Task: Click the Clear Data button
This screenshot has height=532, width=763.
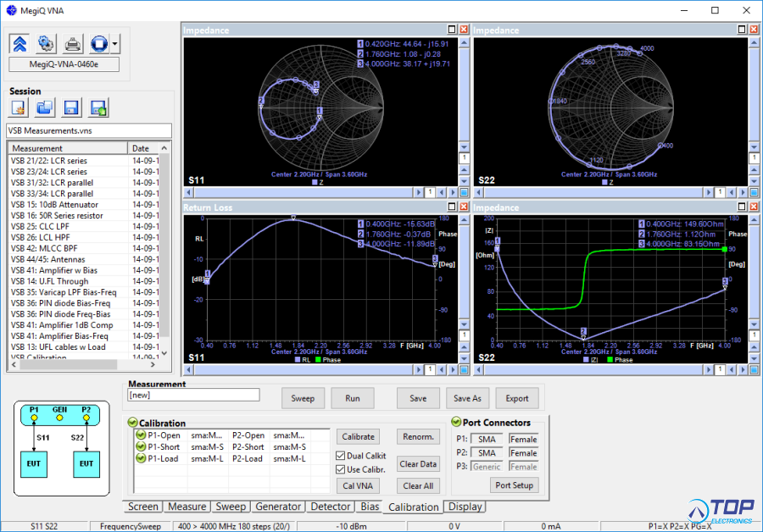Action: [x=418, y=464]
